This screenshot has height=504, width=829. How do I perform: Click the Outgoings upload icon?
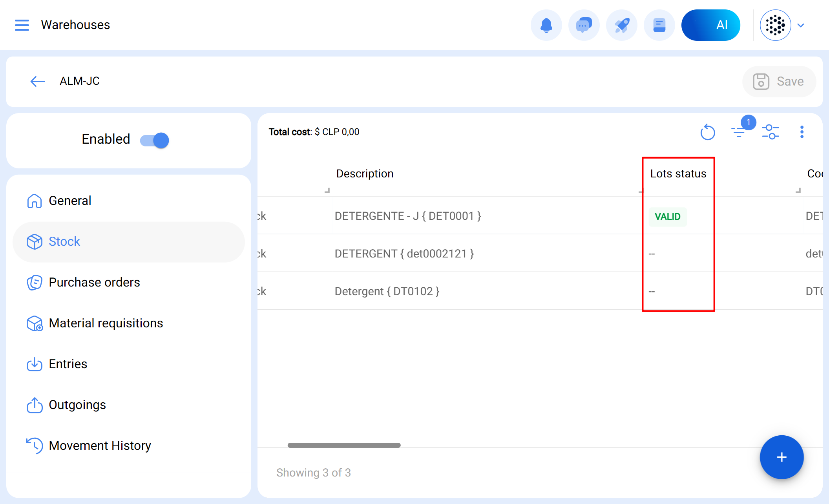(x=35, y=405)
